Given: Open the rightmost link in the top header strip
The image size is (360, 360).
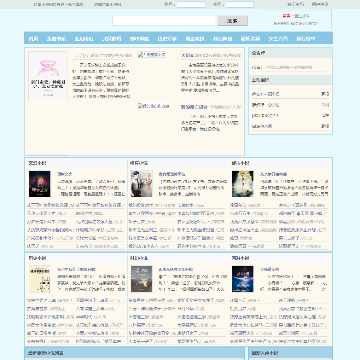Looking at the screenshot, I should point(319,4).
